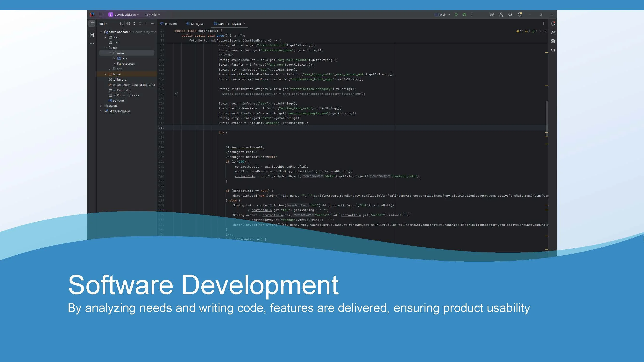Expand the target folder
Viewport: 644px width, 362px height.
[x=106, y=74]
